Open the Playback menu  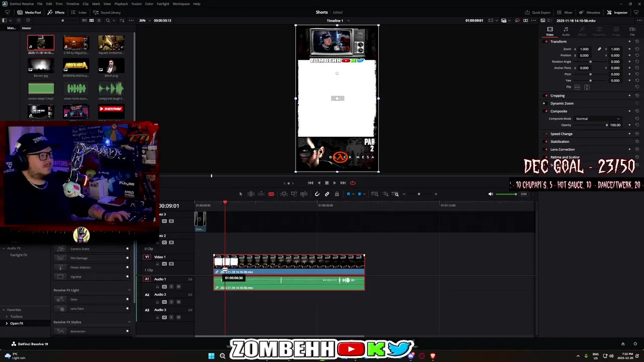coord(121,4)
